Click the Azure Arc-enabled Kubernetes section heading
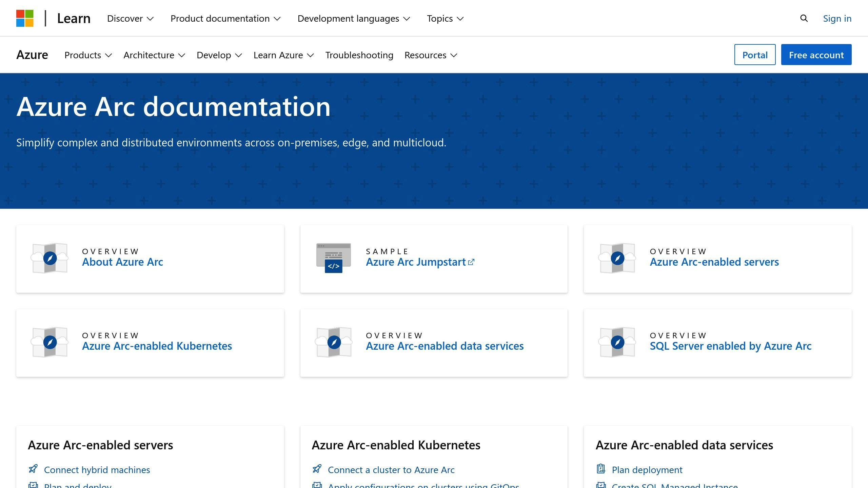 (x=396, y=445)
